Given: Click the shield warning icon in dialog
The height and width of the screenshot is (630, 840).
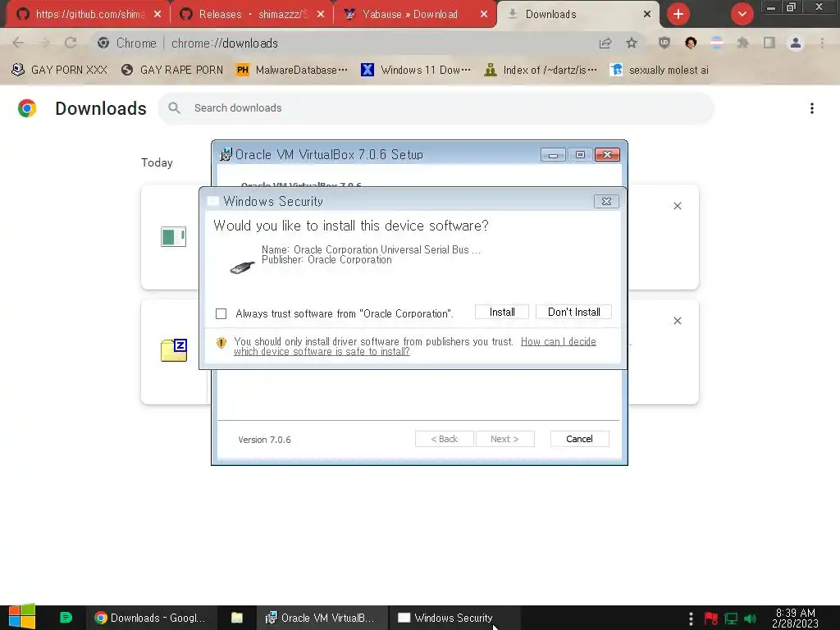Looking at the screenshot, I should [221, 342].
